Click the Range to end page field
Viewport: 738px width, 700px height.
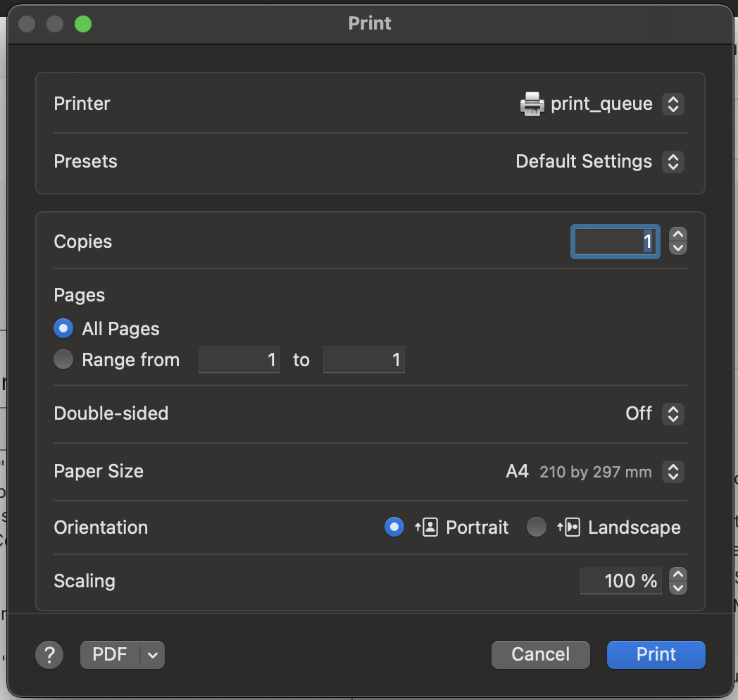pyautogui.click(x=363, y=361)
